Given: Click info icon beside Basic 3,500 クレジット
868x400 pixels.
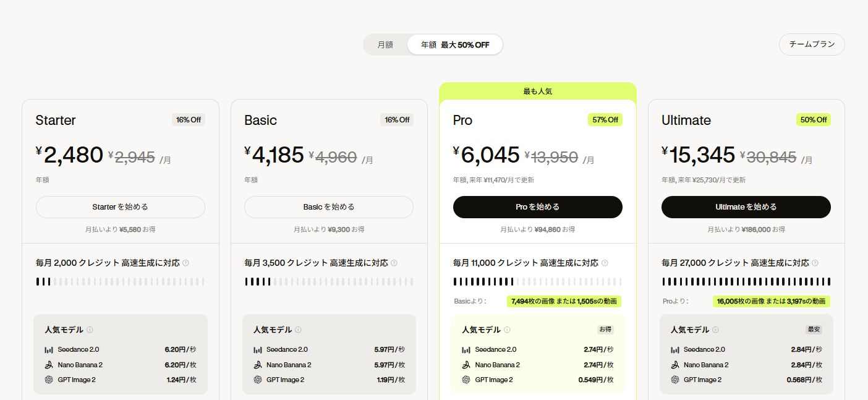Looking at the screenshot, I should [x=394, y=263].
